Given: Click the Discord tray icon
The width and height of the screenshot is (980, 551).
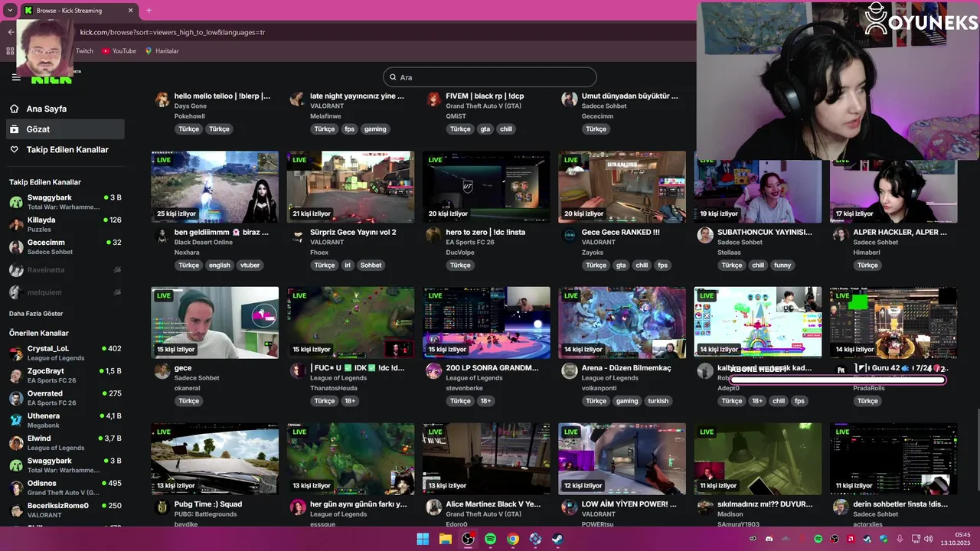Looking at the screenshot, I should coord(769,540).
